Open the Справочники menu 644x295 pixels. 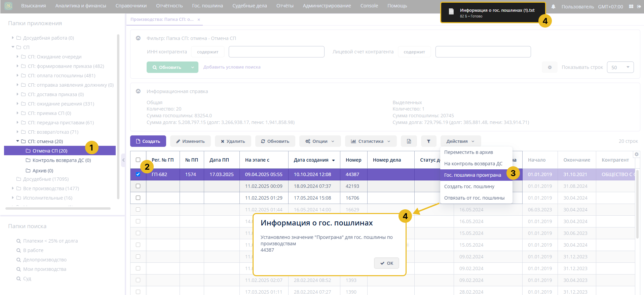pos(131,6)
